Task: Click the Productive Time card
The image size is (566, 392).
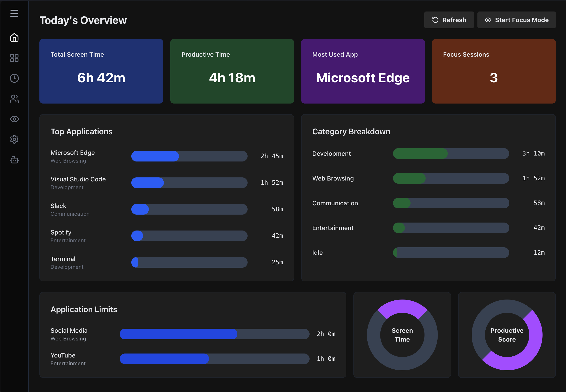Action: pos(232,71)
